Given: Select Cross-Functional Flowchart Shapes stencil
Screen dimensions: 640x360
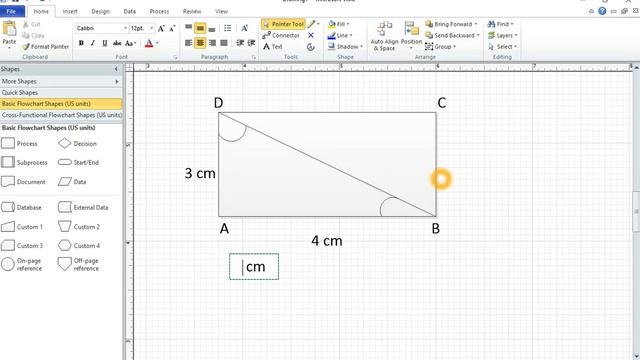Looking at the screenshot, I should (61, 115).
